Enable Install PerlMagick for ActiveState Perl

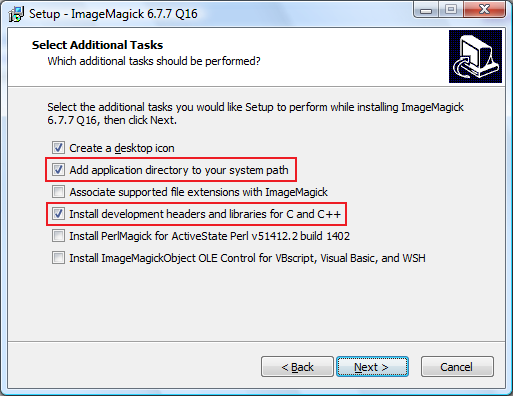coord(58,236)
